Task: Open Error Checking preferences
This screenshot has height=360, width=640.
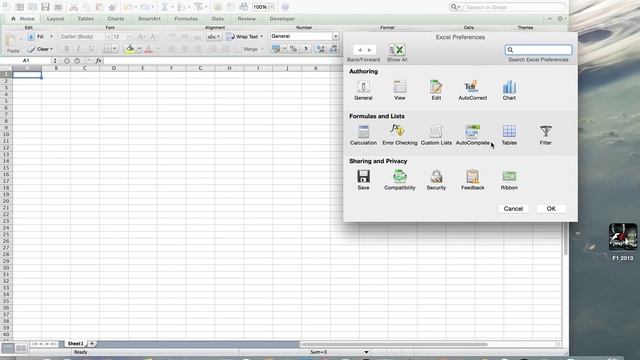Action: [400, 135]
